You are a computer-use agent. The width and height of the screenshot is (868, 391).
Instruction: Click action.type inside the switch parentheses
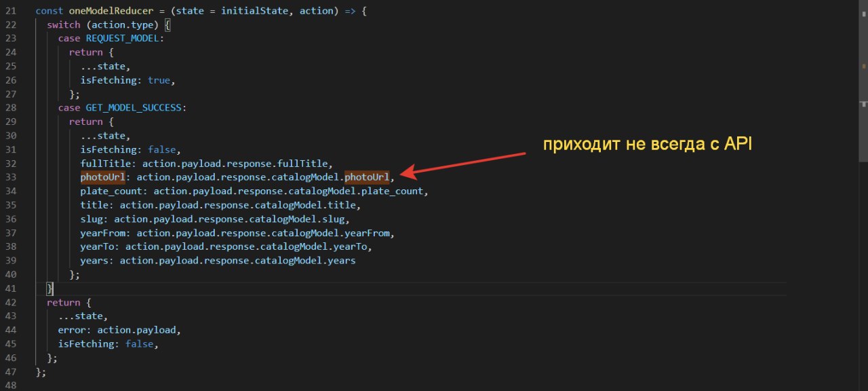click(123, 24)
